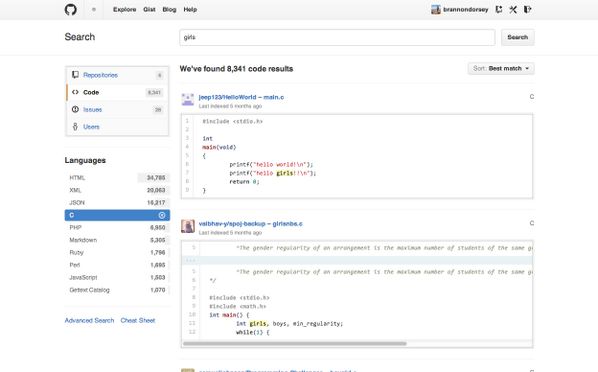Image resolution: width=598 pixels, height=372 pixels.
Task: Open brannondorsey's profile avatar
Action: (x=436, y=10)
